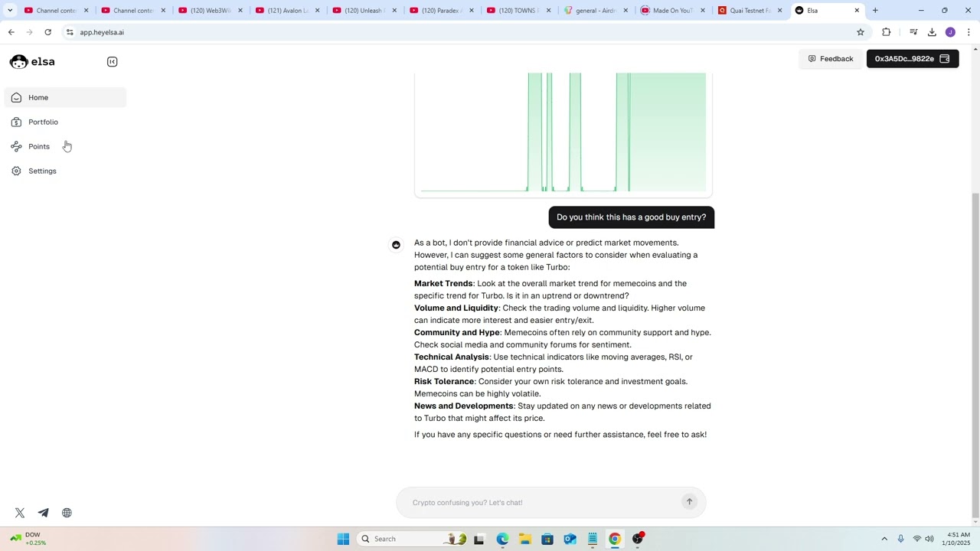The width and height of the screenshot is (980, 551).
Task: Close the Elsa tab
Action: (857, 10)
